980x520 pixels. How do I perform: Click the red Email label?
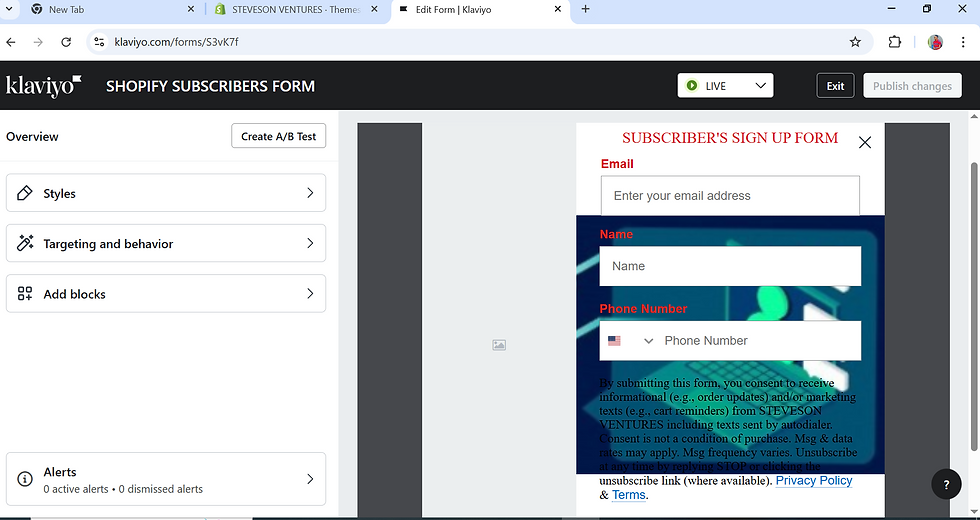[x=617, y=164]
